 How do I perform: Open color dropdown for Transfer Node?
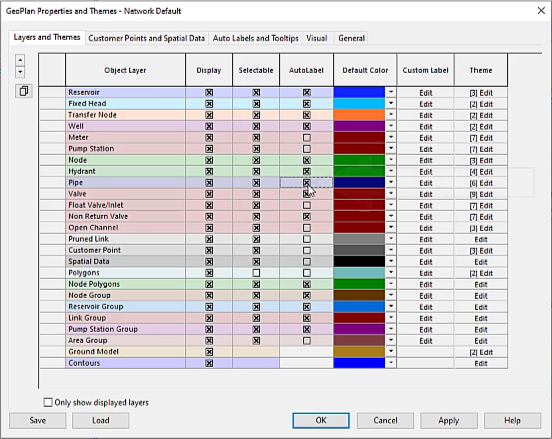391,115
